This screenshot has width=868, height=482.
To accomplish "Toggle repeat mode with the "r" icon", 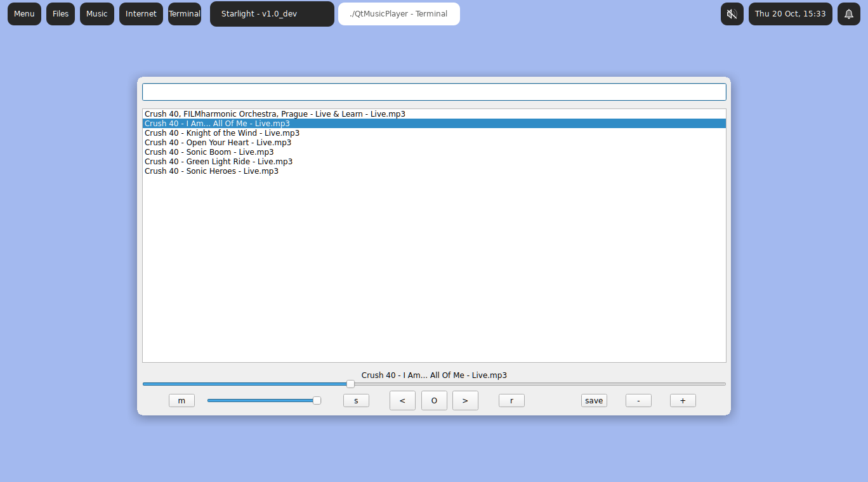I will tap(511, 400).
